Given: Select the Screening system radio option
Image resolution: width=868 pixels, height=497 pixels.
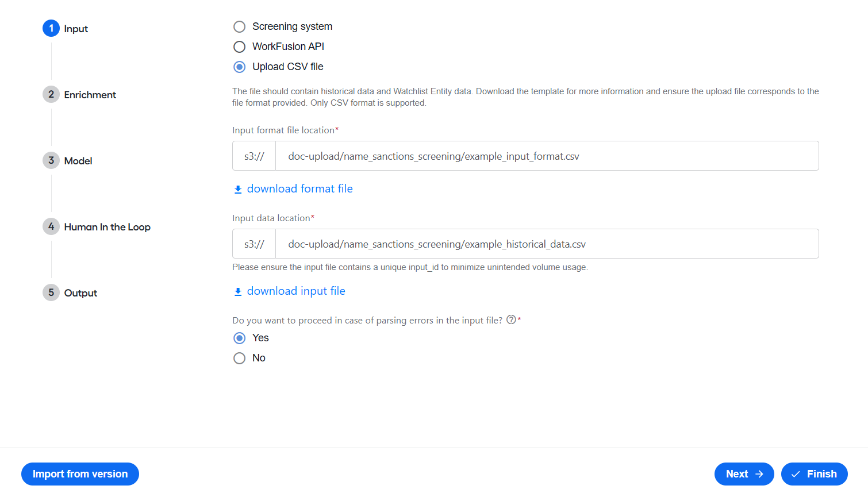Looking at the screenshot, I should pos(240,27).
